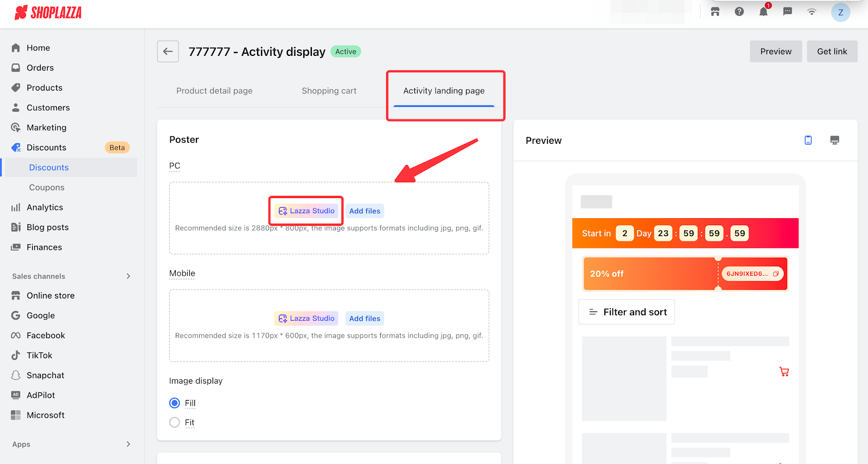Click the back arrow button
Screen dimensions: 868x464
tap(168, 52)
